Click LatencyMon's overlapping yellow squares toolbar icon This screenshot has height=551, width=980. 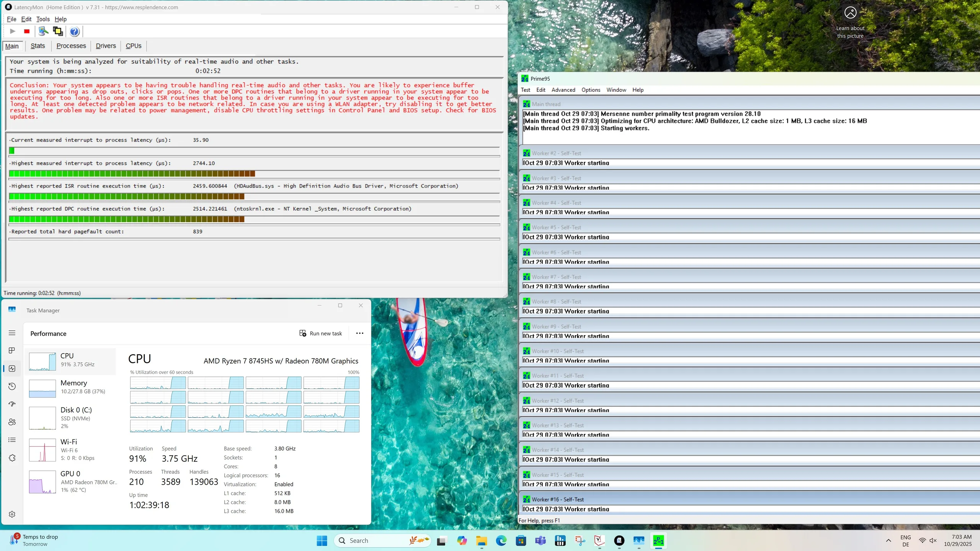[58, 31]
